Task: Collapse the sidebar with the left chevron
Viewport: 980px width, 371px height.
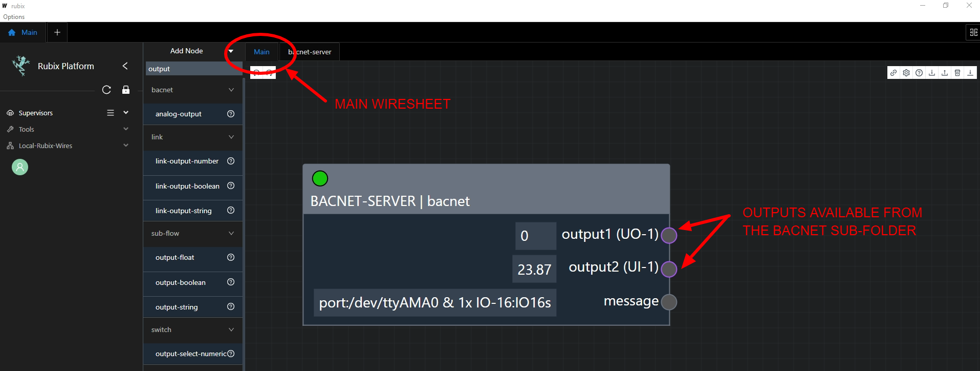Action: pos(125,66)
